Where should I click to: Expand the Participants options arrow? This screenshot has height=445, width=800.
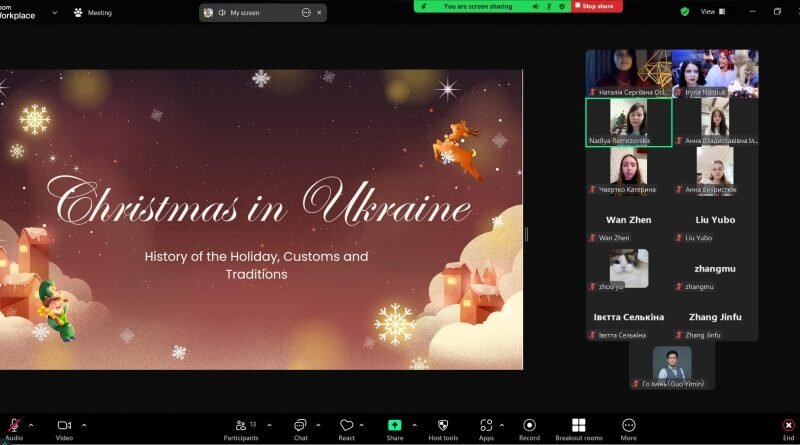[269, 425]
